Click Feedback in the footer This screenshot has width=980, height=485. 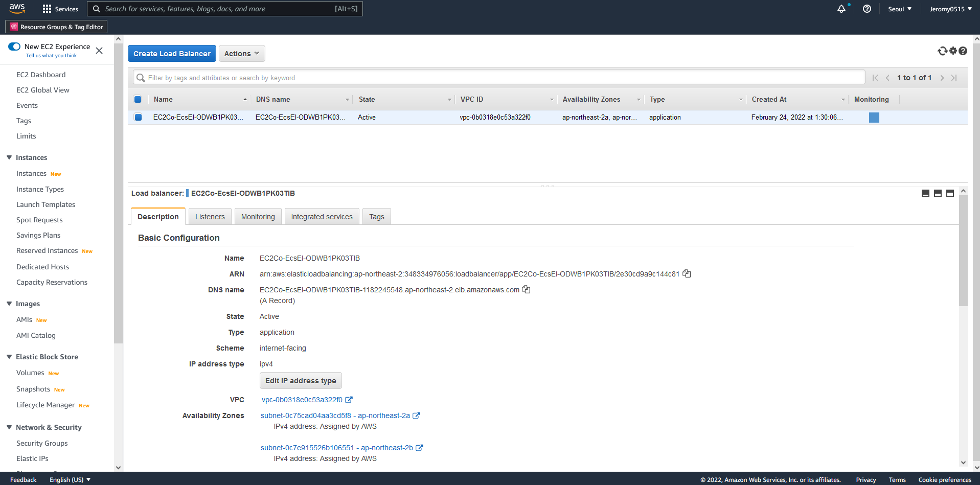pyautogui.click(x=23, y=479)
